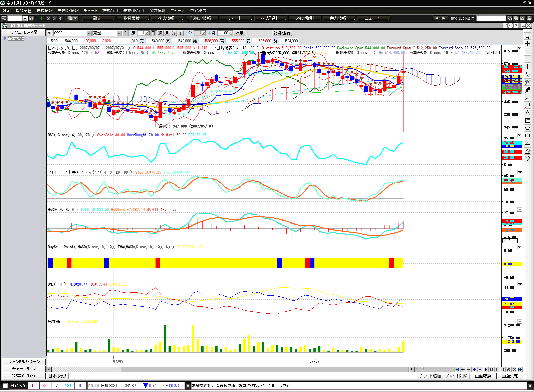534x392 pixels.
Task: Select the crosshair drawing tool
Action: pyautogui.click(x=528, y=44)
